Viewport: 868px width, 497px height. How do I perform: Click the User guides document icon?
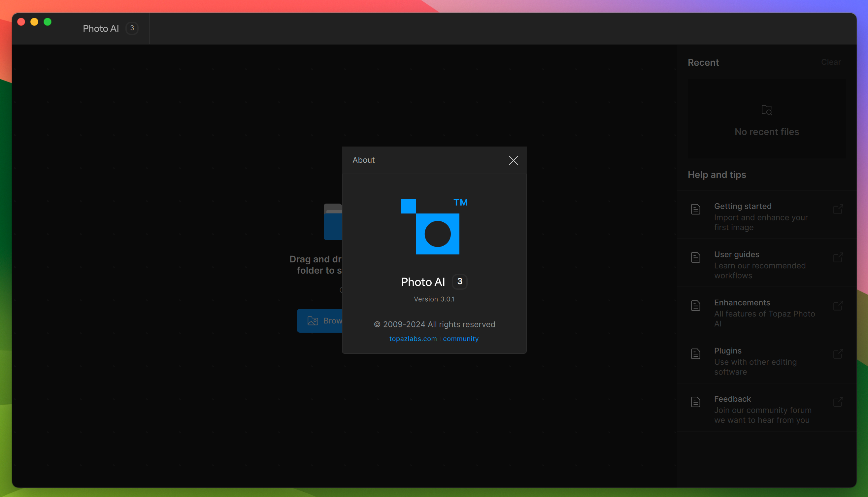pyautogui.click(x=696, y=257)
